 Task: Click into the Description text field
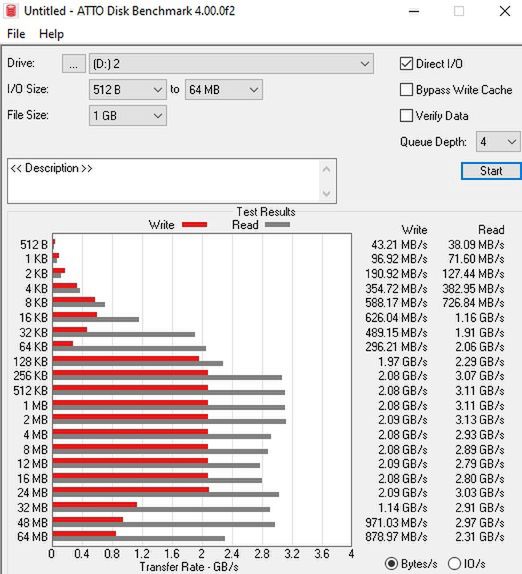tap(164, 181)
